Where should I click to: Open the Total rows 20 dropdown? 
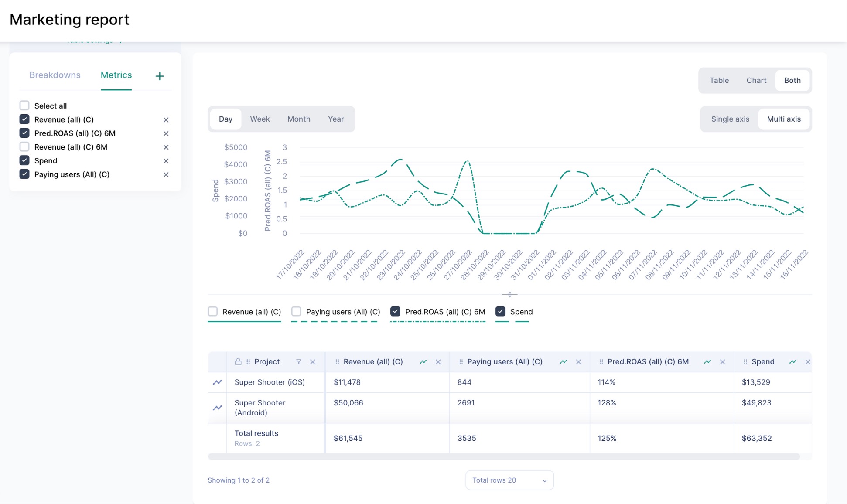[509, 480]
